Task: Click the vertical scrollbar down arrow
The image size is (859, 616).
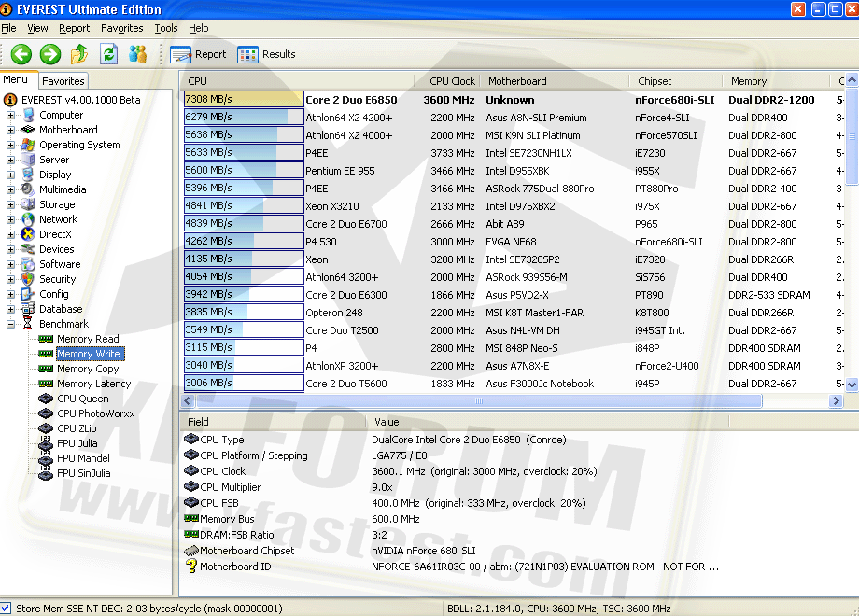Action: pyautogui.click(x=852, y=385)
